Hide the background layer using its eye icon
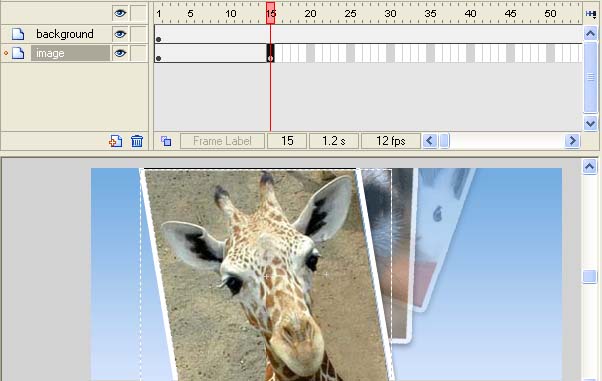602x381 pixels. tap(120, 34)
